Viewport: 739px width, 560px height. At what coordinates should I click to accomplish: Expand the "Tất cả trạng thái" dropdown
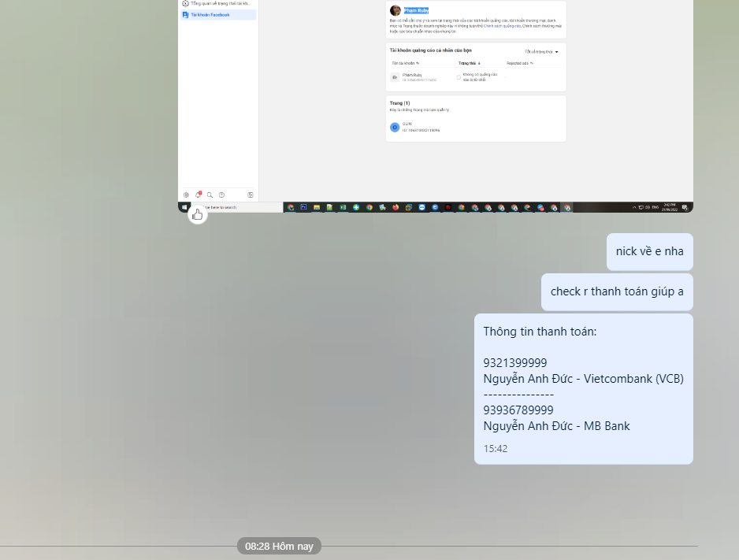pos(540,52)
